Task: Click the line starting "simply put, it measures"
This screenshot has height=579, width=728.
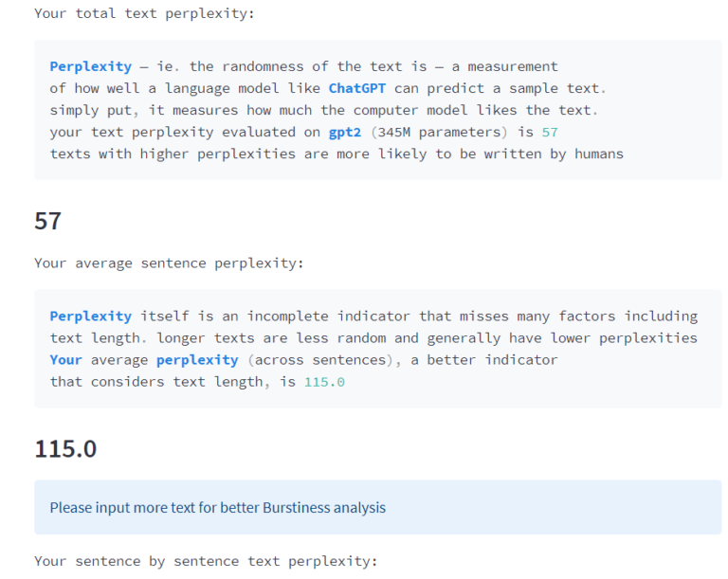Action: point(322,110)
